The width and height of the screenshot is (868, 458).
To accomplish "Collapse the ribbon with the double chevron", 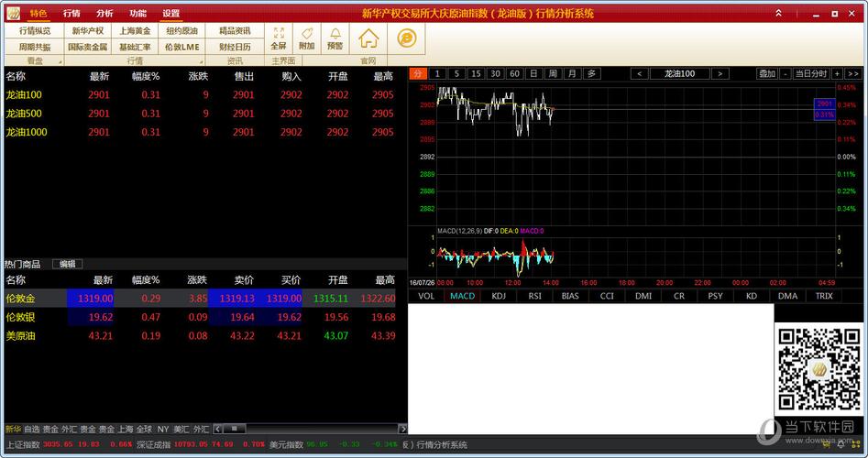I will coord(778,13).
